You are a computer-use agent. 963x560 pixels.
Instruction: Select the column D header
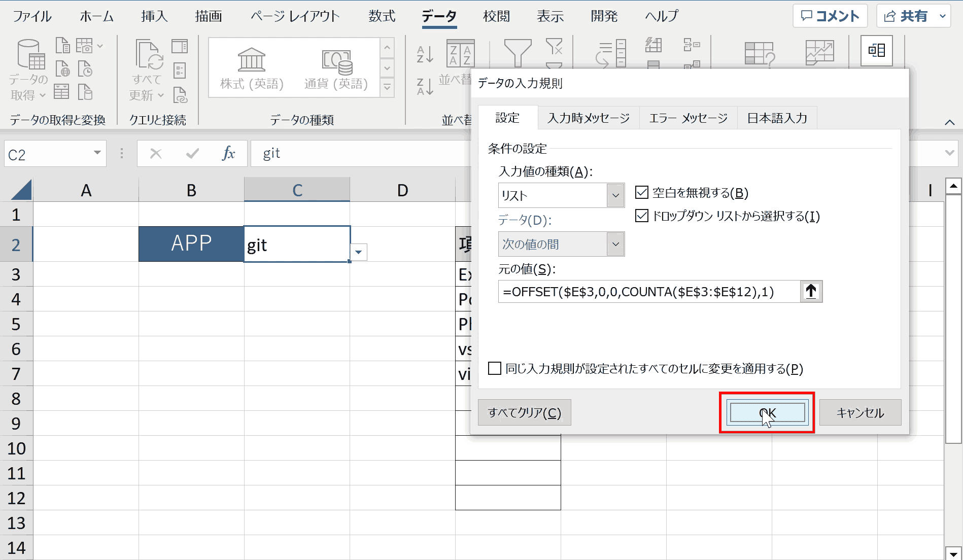[402, 190]
